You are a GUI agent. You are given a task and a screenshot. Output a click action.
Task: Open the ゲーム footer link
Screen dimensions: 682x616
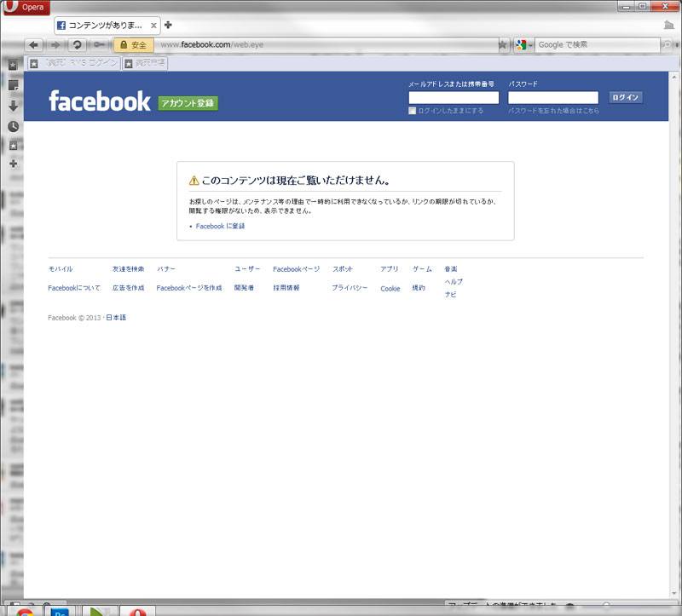click(x=422, y=269)
